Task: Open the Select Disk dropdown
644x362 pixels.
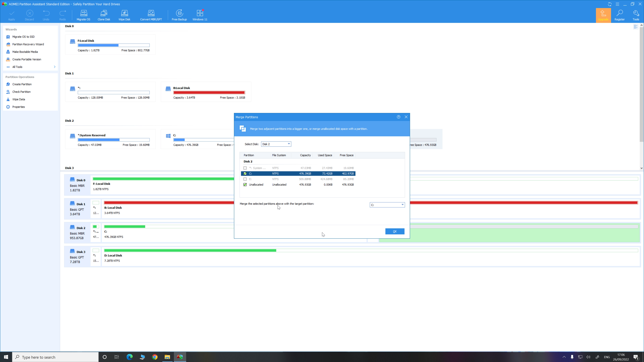Action: [x=276, y=144]
